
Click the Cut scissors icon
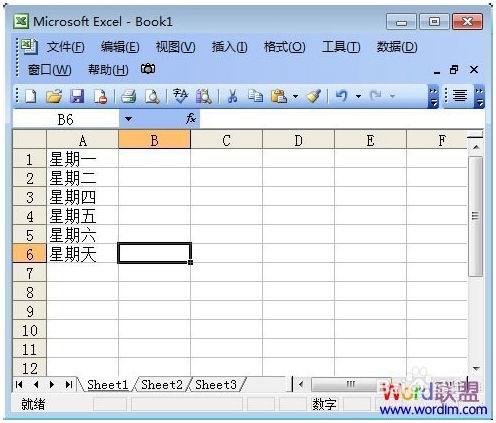232,96
